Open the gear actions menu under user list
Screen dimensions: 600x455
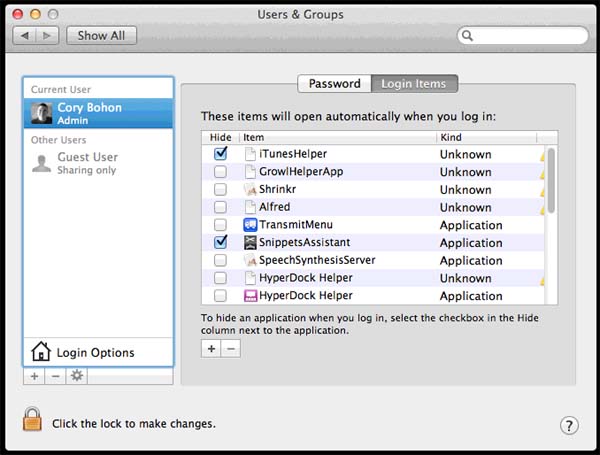tap(77, 376)
